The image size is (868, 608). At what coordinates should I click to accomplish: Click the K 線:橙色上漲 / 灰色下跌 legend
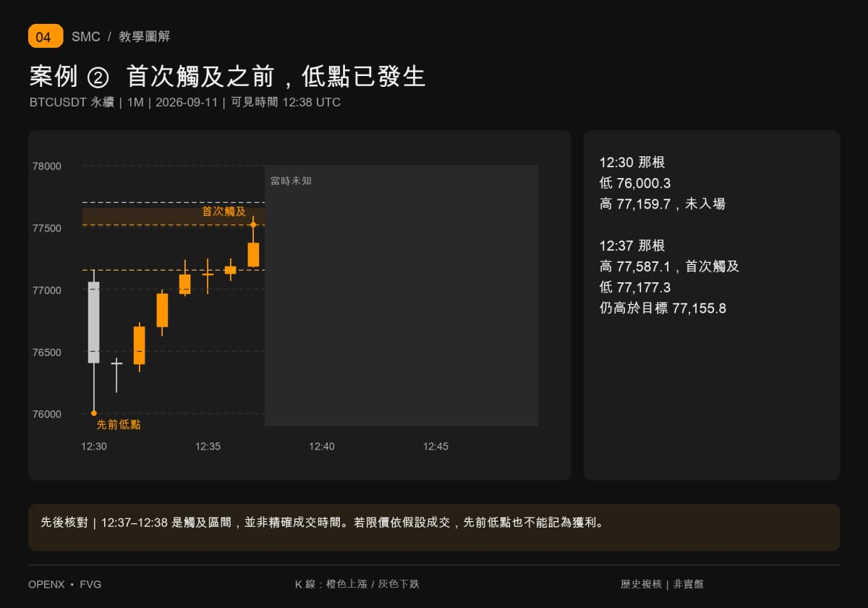357,584
